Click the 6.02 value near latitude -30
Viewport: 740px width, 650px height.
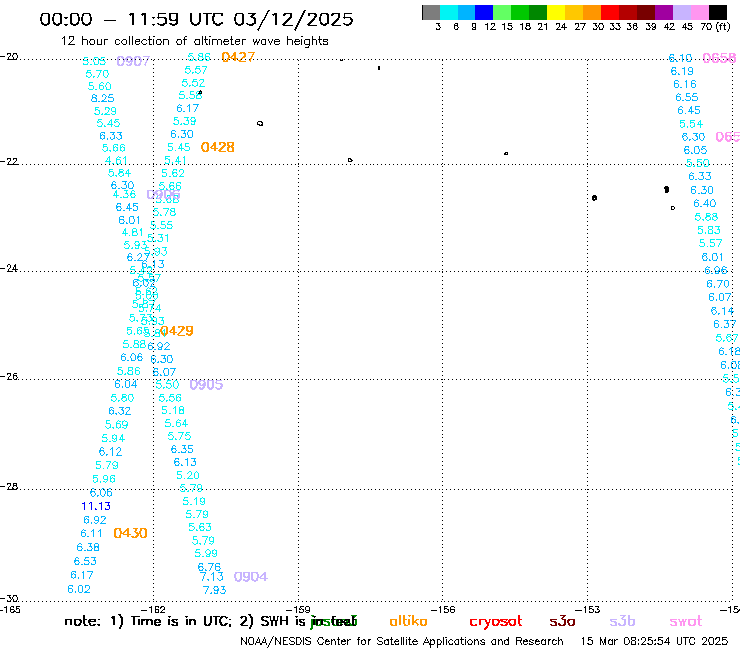coord(79,589)
